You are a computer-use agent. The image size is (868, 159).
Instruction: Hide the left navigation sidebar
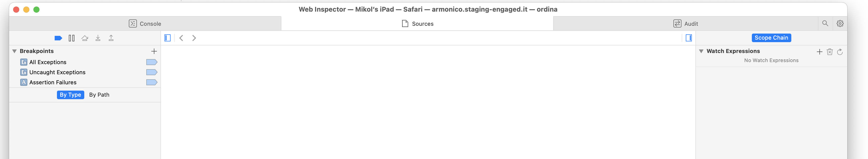tap(168, 38)
